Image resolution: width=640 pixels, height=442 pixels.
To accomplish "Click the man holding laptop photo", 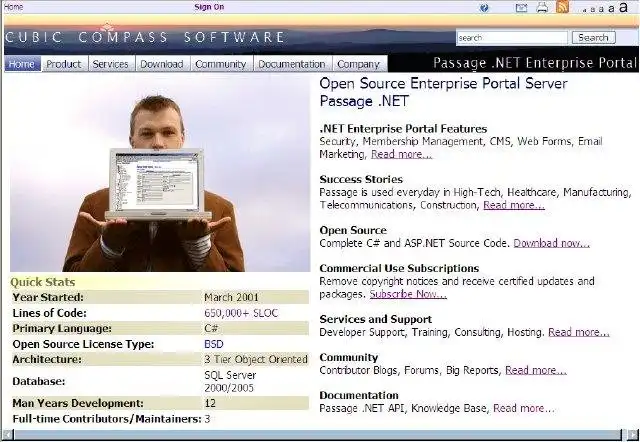I will click(160, 173).
